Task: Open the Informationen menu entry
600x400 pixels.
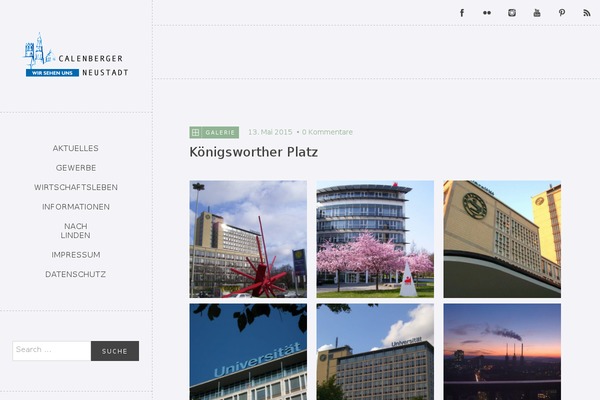Action: click(76, 207)
